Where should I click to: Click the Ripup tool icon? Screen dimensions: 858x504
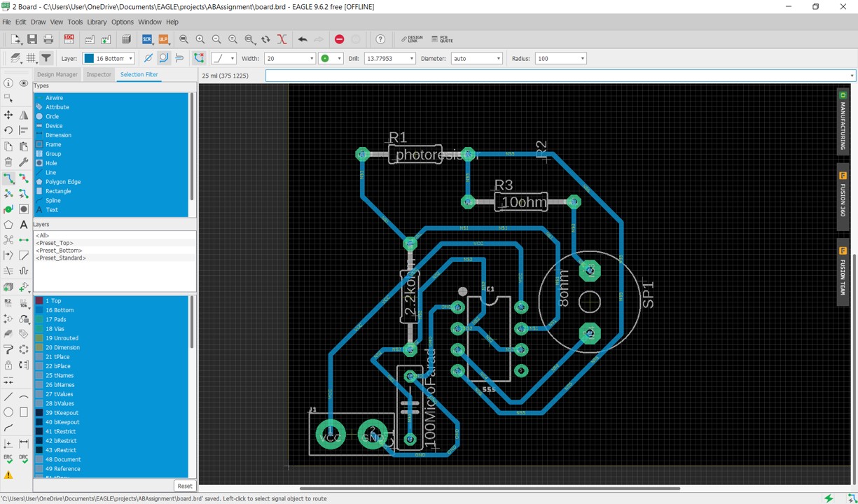point(24,178)
